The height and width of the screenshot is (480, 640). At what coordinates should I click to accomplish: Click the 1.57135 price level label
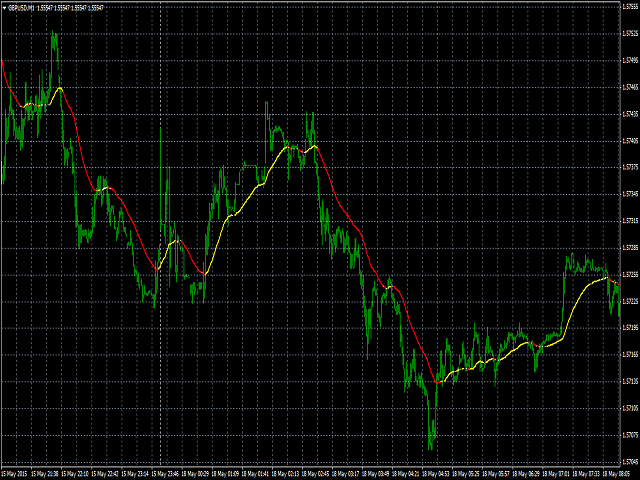[x=631, y=382]
